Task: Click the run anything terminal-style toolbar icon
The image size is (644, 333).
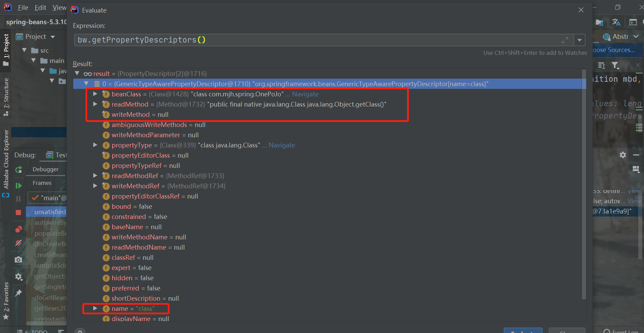Action: point(633,22)
